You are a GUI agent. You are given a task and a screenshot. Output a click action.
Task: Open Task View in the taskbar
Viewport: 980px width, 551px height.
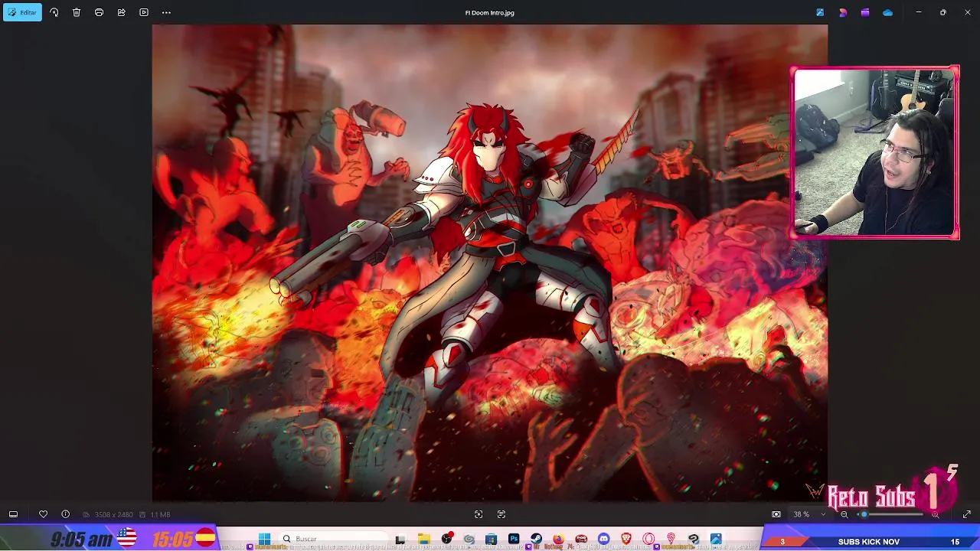tap(400, 540)
